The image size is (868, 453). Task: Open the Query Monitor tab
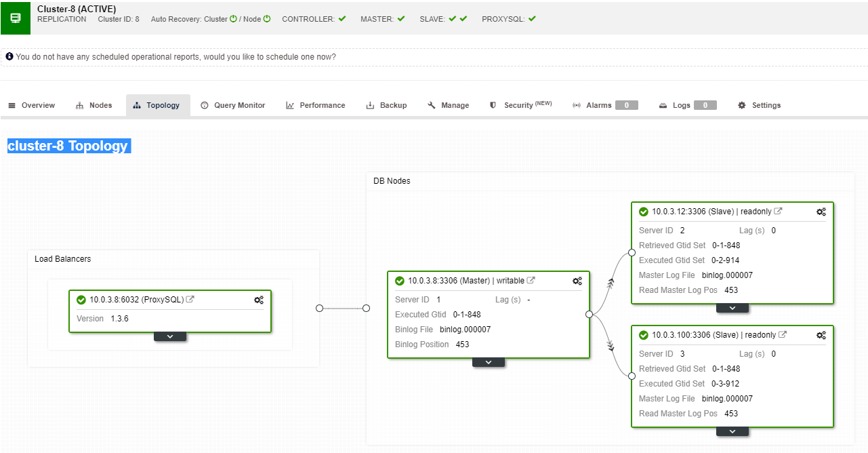pos(233,105)
